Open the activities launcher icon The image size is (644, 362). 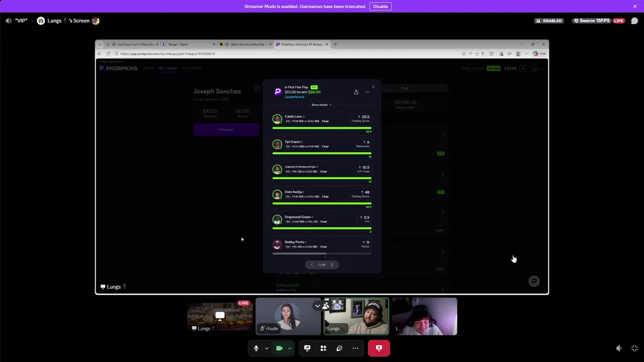(x=324, y=348)
